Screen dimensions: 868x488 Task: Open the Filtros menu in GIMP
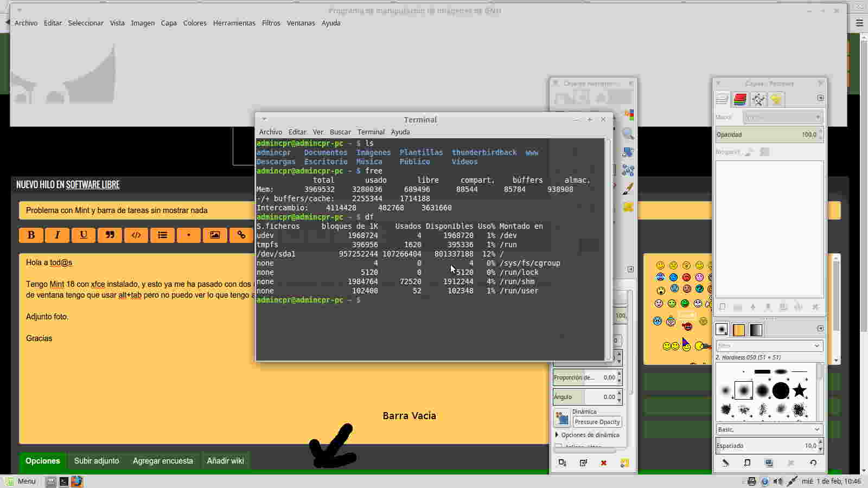coord(271,23)
